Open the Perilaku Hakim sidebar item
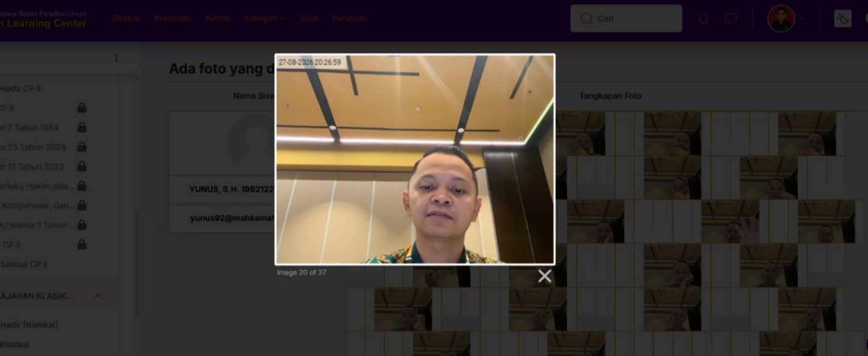 coord(38,186)
